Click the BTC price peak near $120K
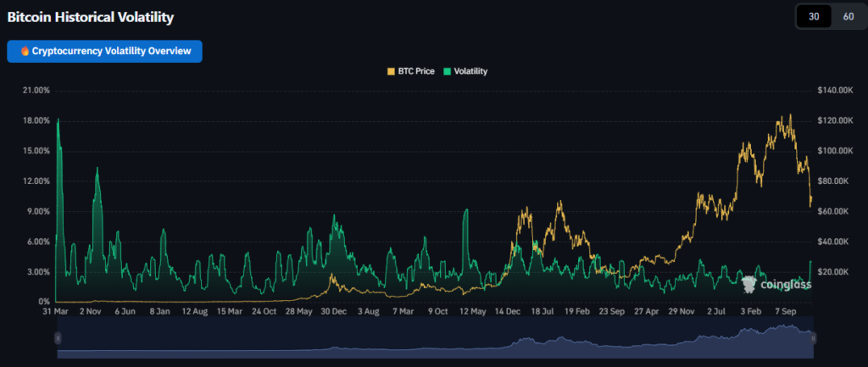 pos(790,115)
